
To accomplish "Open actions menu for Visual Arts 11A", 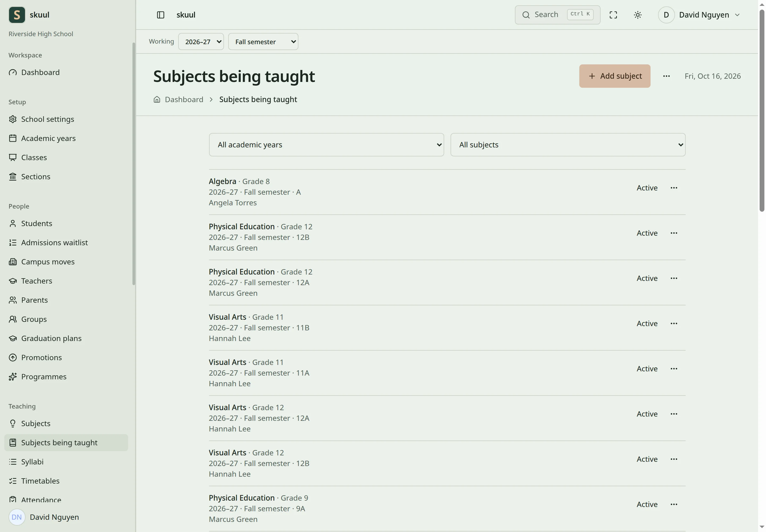I will [674, 369].
